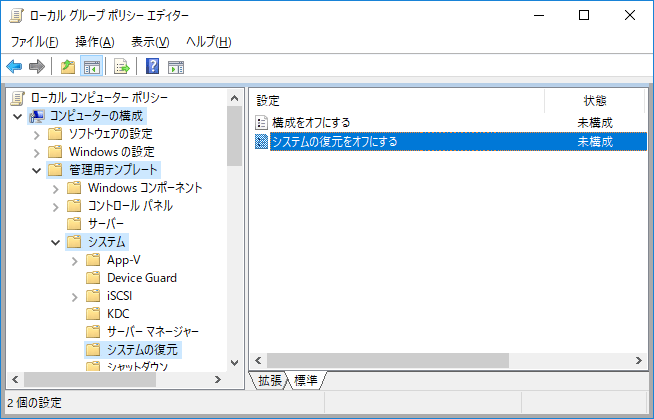The height and width of the screenshot is (419, 654).
Task: Click the app scroll icon in title bar
Action: point(17,15)
